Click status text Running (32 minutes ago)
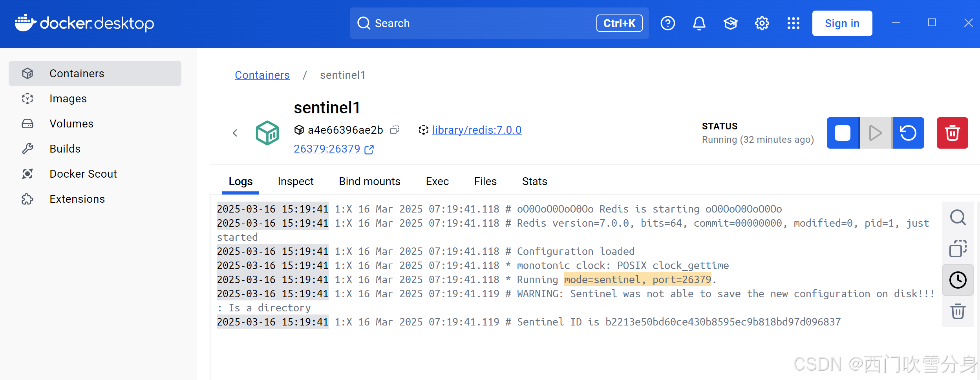This screenshot has height=380, width=980. (x=758, y=140)
